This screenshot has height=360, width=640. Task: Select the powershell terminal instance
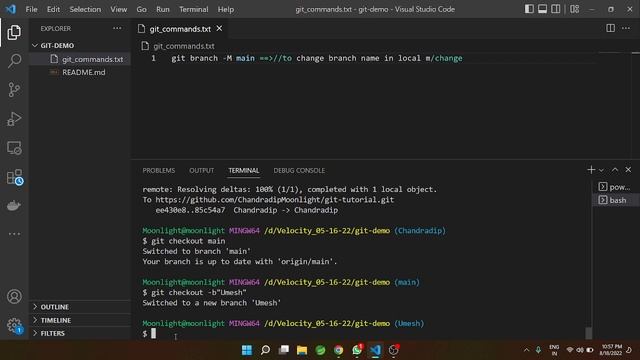[x=615, y=187]
